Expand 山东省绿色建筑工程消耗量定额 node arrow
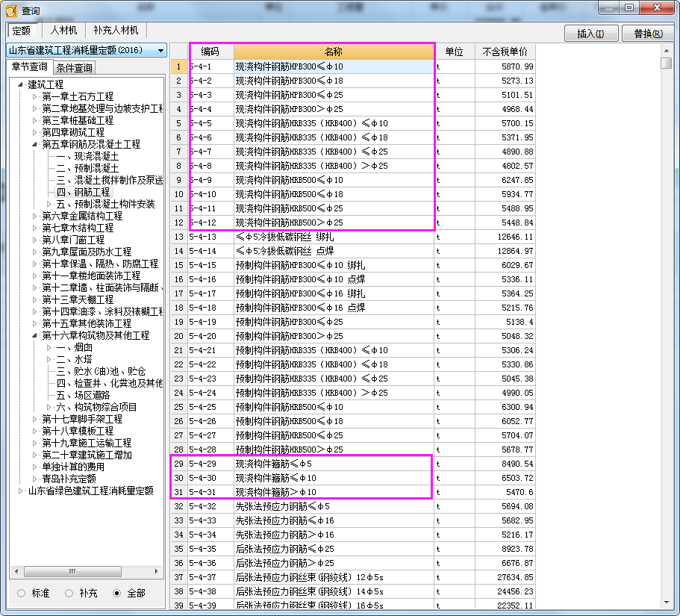The height and width of the screenshot is (616, 680). [x=20, y=491]
